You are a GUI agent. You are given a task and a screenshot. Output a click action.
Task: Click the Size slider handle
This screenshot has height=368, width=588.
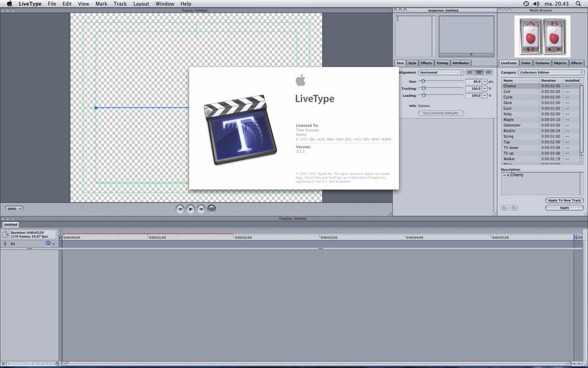pos(423,81)
